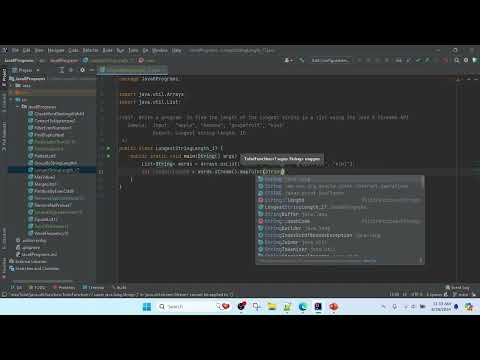The width and height of the screenshot is (480, 360).
Task: Click run gutter icon beside class declaration
Action: 108,148
